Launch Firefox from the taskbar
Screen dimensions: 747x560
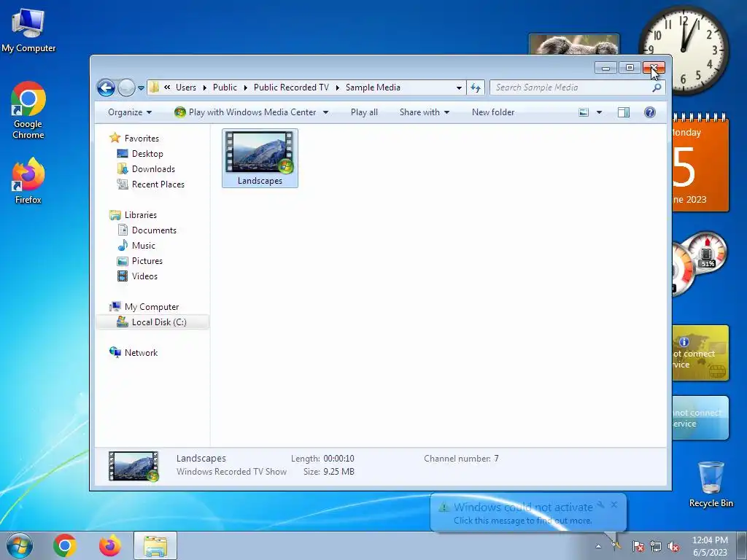tap(110, 545)
